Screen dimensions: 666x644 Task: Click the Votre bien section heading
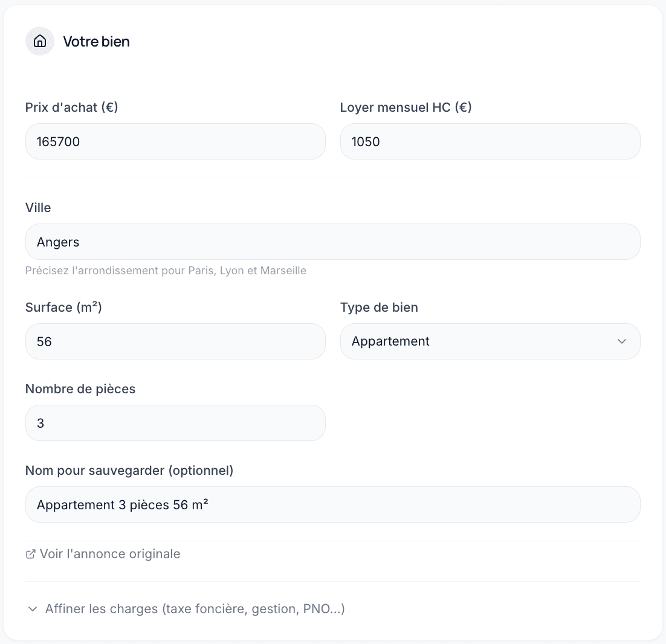point(97,42)
